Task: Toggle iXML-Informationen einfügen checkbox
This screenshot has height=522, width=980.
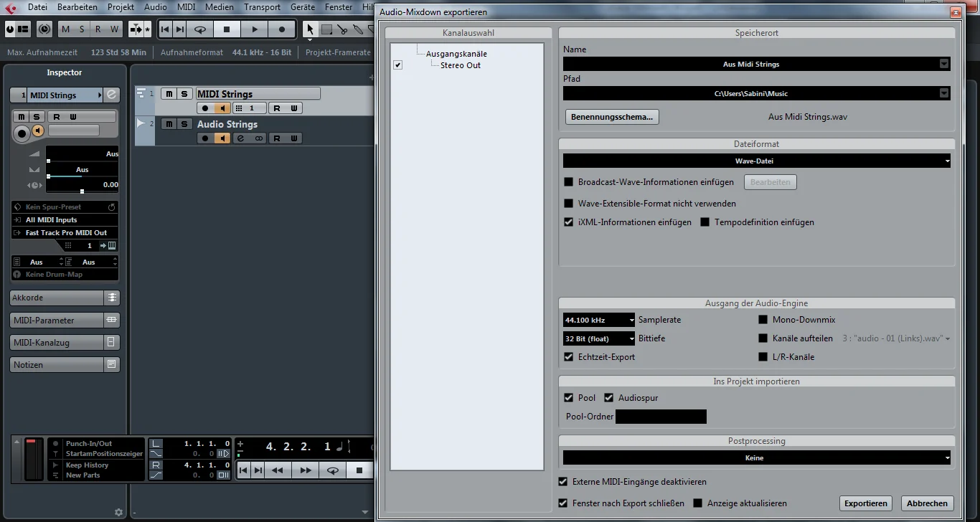Action: tap(569, 222)
